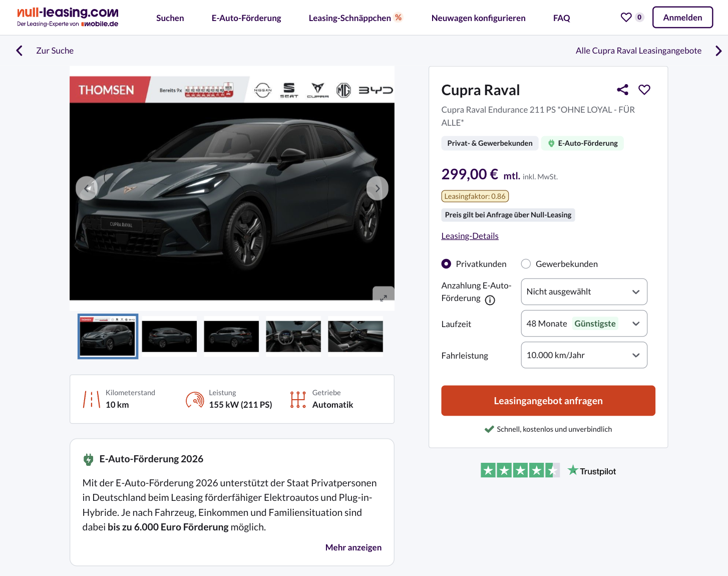Select the Gewerbekunden radio option

tap(526, 264)
